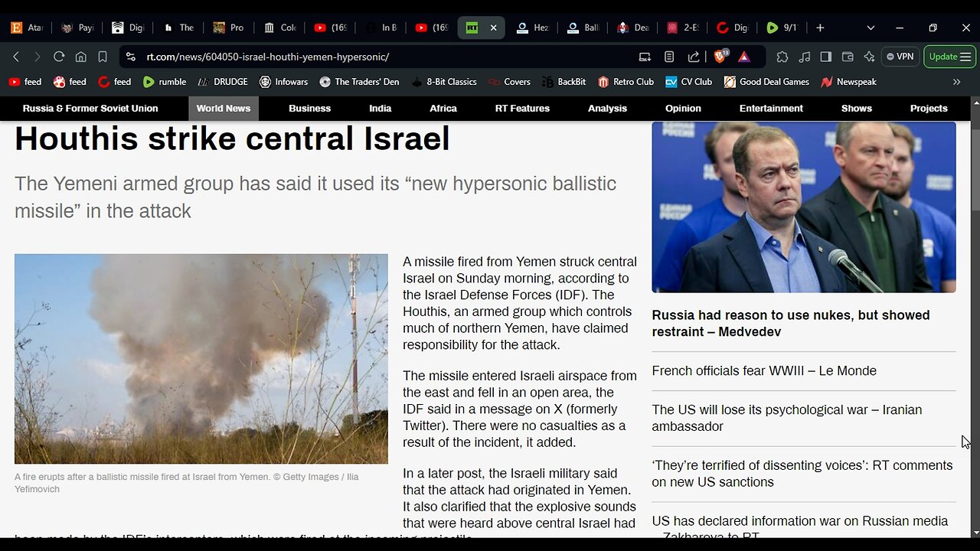Open Iranian ambassador psychological war article
980x551 pixels.
[786, 418]
